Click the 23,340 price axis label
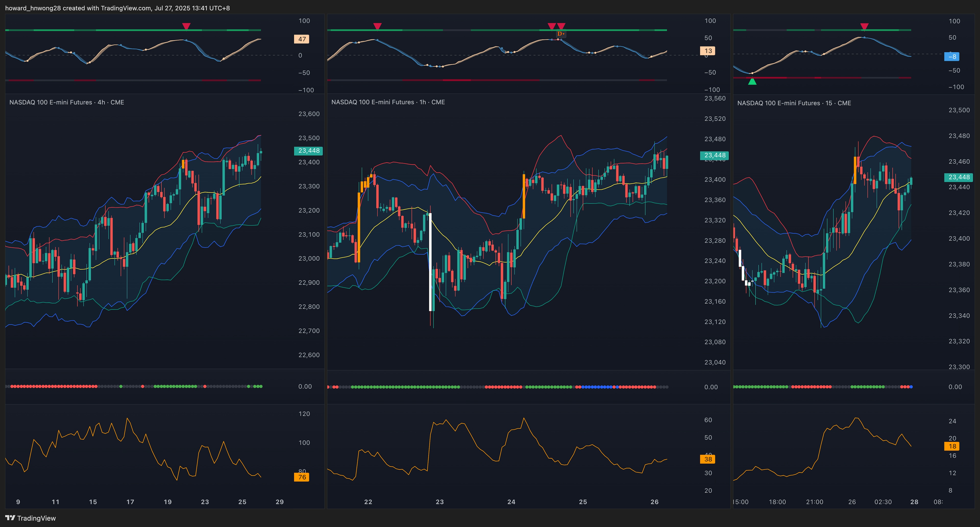The height and width of the screenshot is (527, 980). [959, 316]
